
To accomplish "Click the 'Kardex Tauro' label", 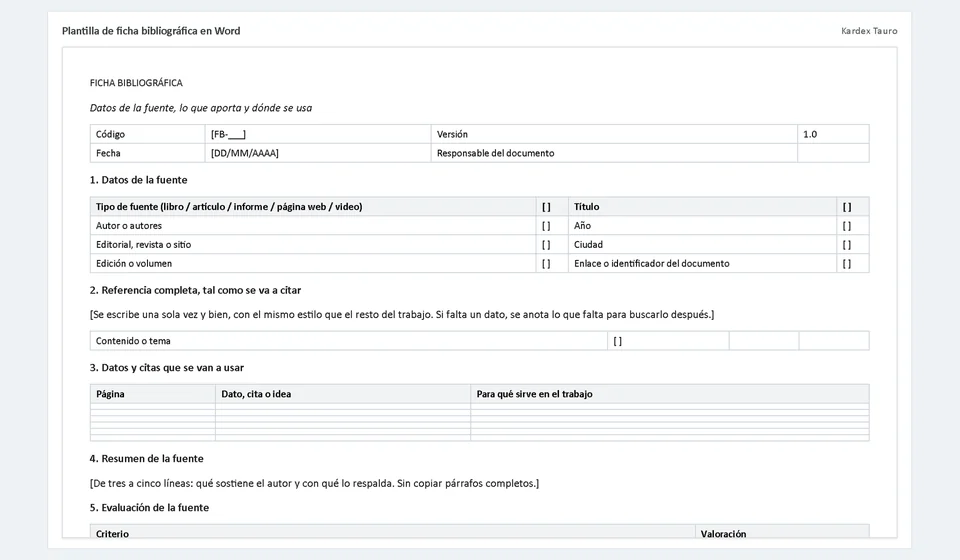I will [x=869, y=31].
